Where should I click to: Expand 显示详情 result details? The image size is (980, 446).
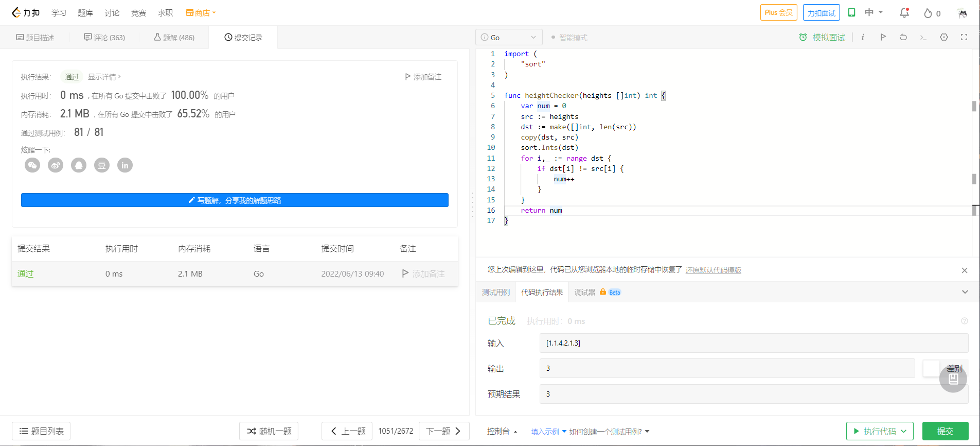pyautogui.click(x=104, y=77)
